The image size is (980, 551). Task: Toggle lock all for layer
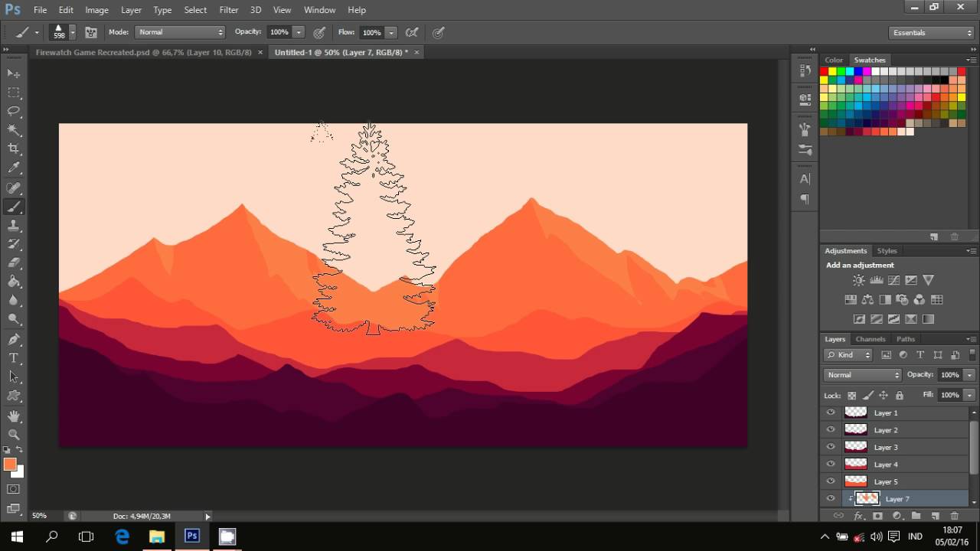900,396
